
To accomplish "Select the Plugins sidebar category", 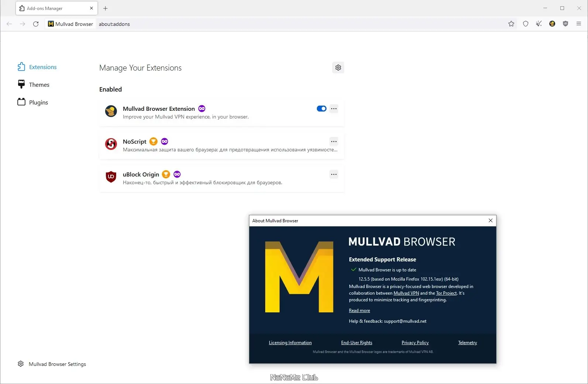I will (33, 102).
